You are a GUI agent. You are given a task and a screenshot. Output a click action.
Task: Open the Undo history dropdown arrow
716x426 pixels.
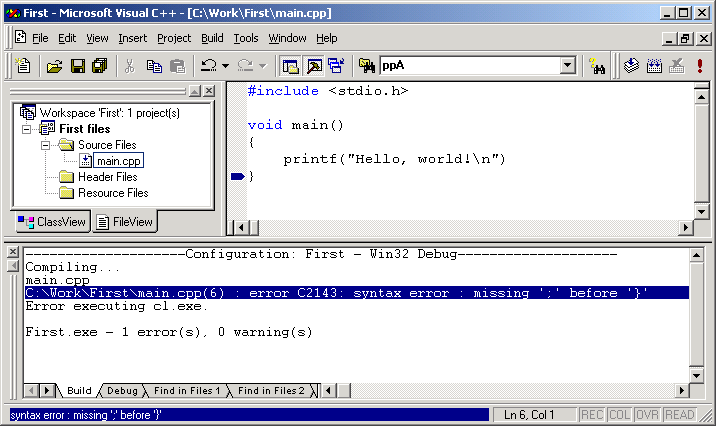click(x=226, y=66)
